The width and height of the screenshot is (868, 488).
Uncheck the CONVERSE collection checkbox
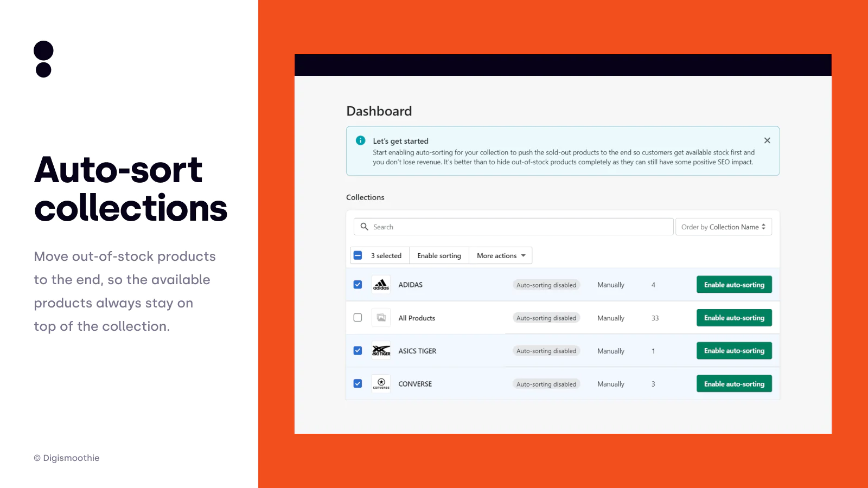[358, 384]
